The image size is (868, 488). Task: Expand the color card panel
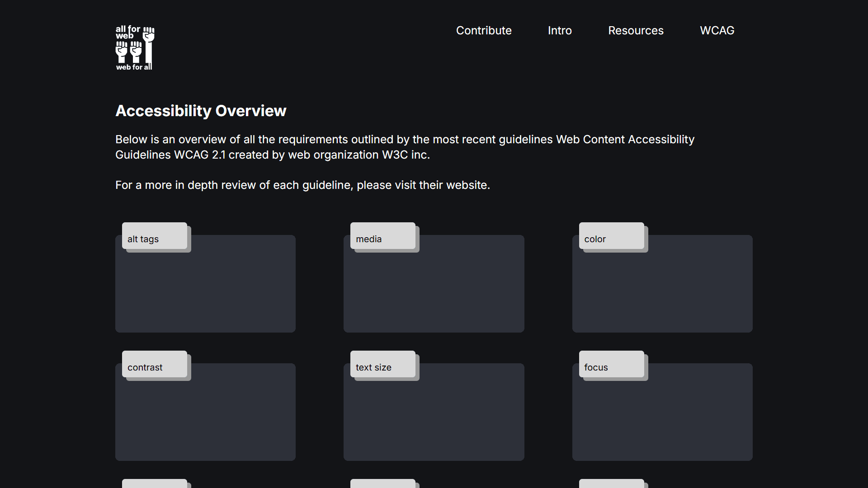click(662, 291)
